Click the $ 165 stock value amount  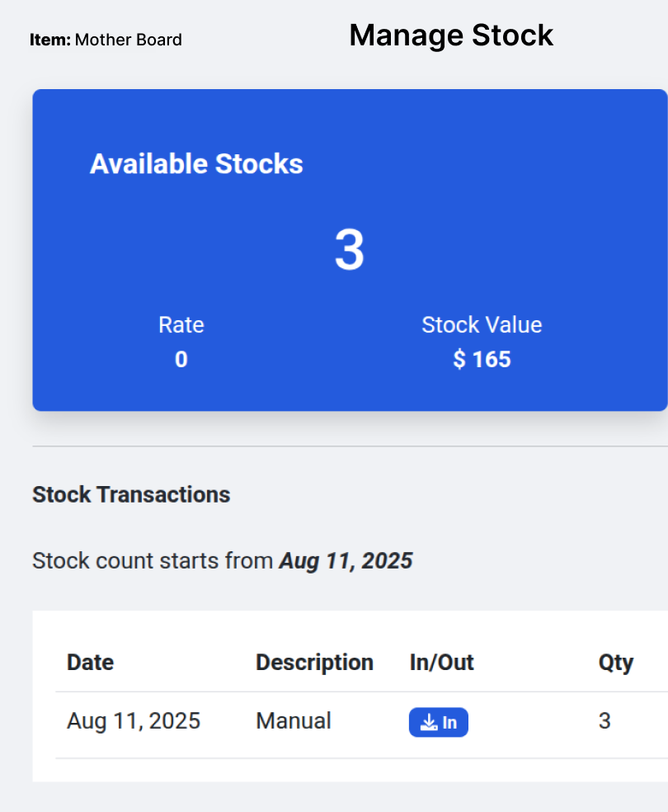pyautogui.click(x=482, y=360)
